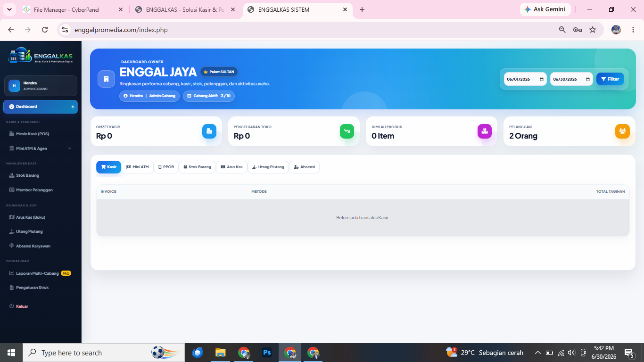
Task: Open Dashboard in the sidebar
Action: [x=41, y=107]
